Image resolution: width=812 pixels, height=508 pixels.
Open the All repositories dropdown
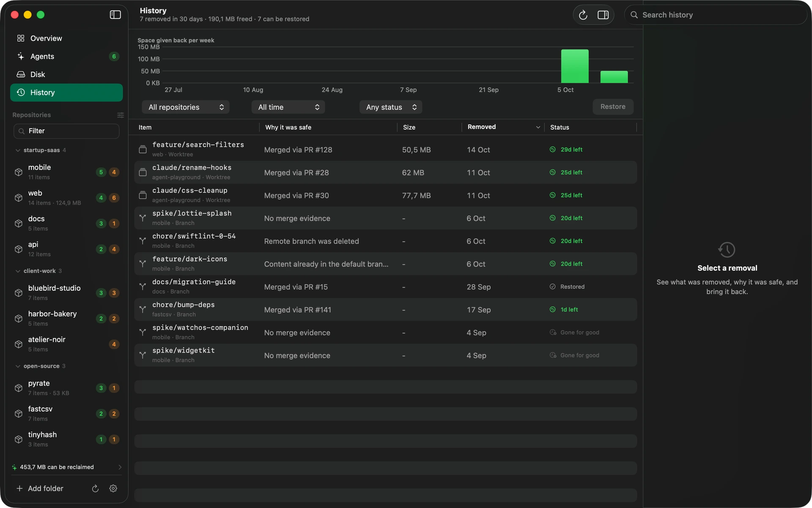pos(186,107)
